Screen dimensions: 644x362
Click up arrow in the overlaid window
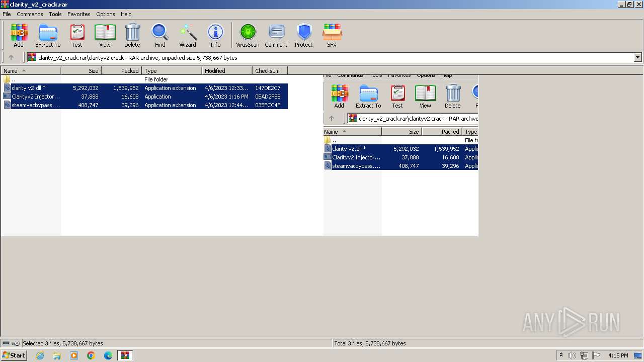pyautogui.click(x=332, y=118)
